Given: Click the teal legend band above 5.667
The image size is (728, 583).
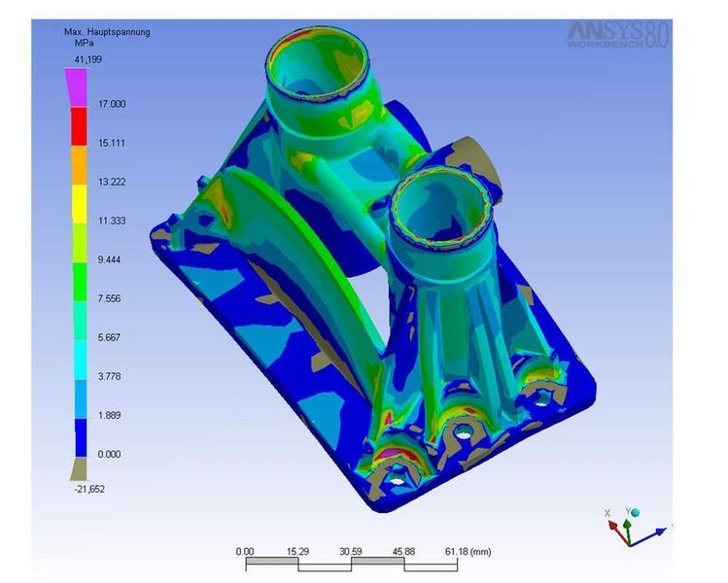Looking at the screenshot, I should pos(80,322).
